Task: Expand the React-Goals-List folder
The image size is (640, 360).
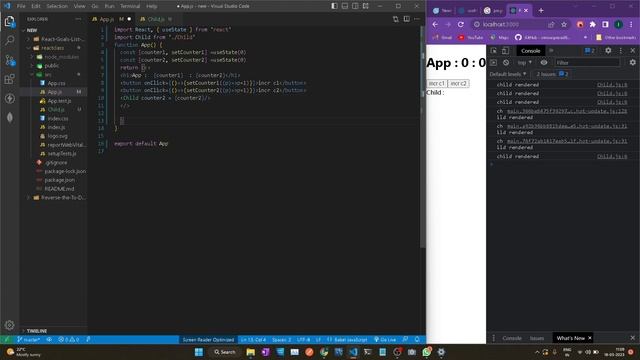Action: [x=58, y=39]
